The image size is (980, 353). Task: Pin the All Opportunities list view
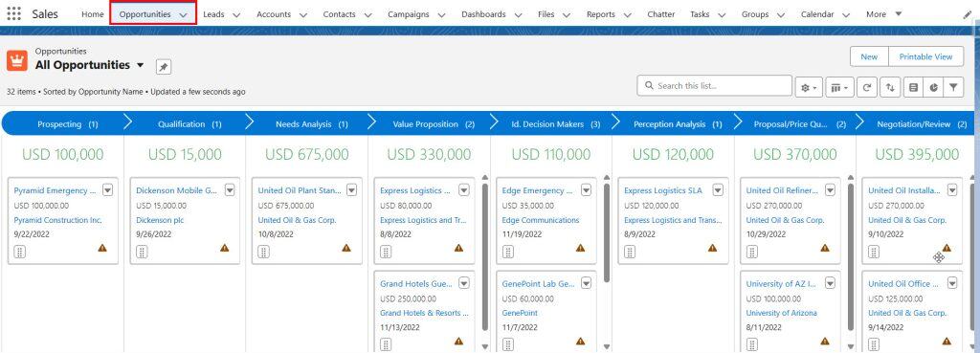click(x=163, y=67)
